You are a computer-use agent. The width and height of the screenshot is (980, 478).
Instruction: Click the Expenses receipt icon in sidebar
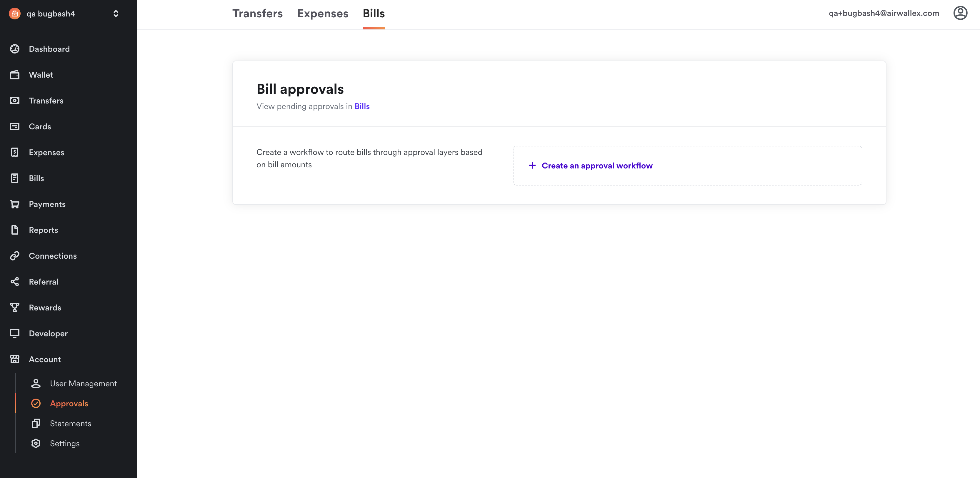point(14,152)
